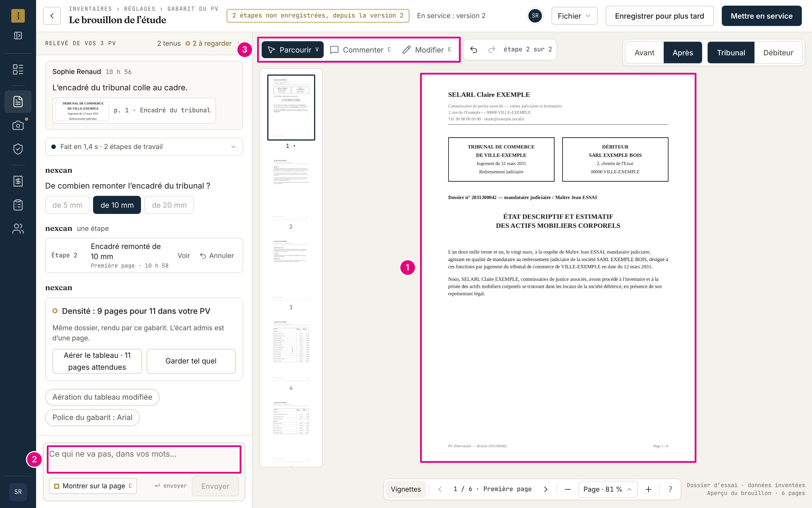The width and height of the screenshot is (812, 508).
Task: Open the clipboard icon in sidebar
Action: [18, 205]
